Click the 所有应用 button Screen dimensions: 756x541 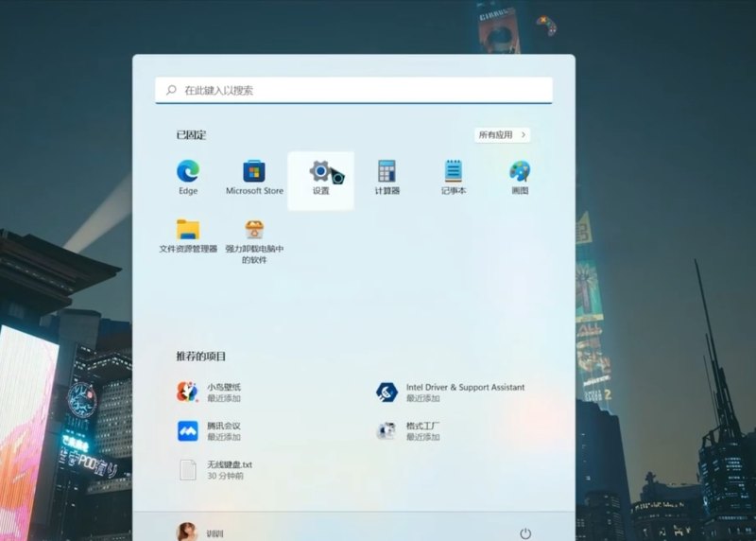pos(502,135)
